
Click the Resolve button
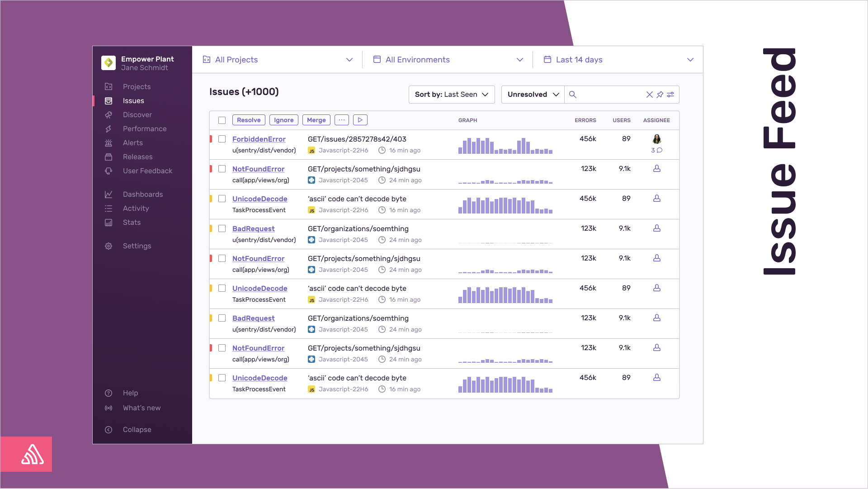pos(249,120)
